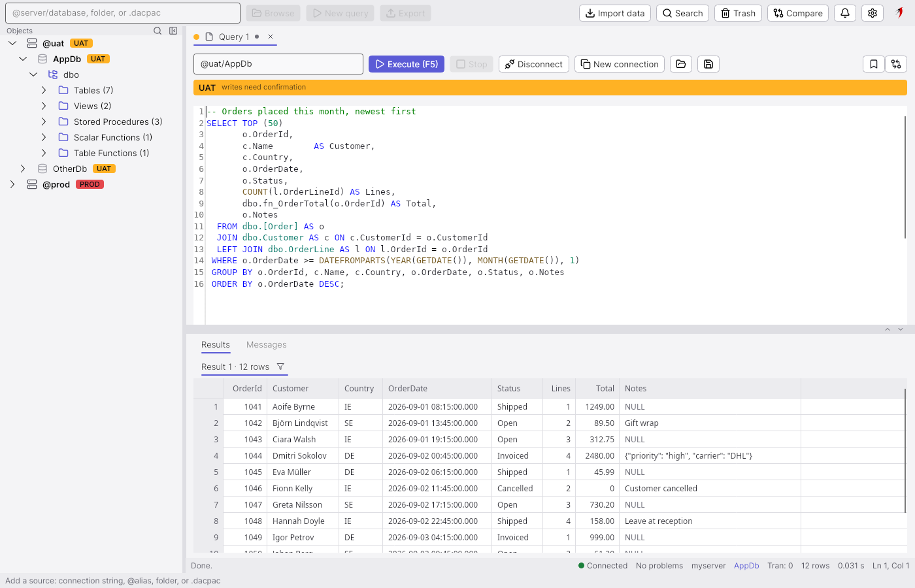Click the red bird app logo
Image resolution: width=915 pixels, height=588 pixels.
[x=899, y=12]
